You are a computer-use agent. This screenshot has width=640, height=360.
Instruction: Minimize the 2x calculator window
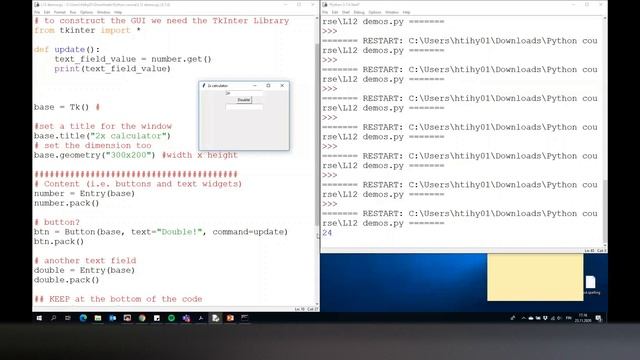pyautogui.click(x=255, y=86)
